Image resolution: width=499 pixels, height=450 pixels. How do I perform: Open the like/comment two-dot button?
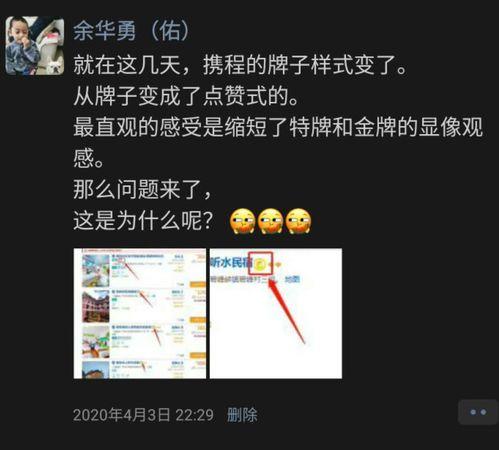click(x=478, y=412)
